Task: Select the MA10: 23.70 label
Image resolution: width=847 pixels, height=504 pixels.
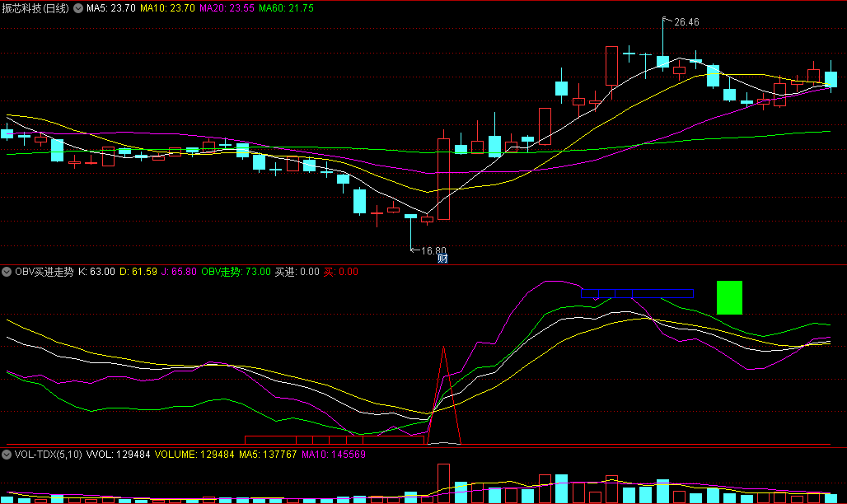Action: click(x=167, y=8)
